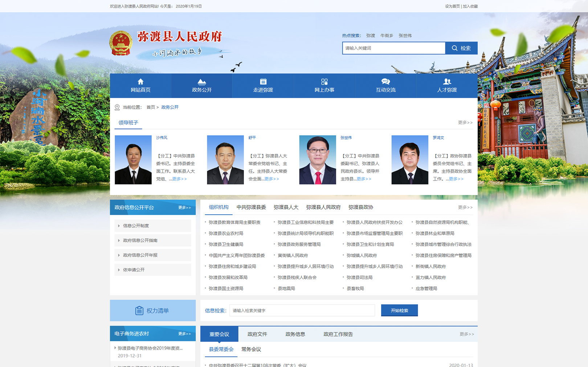Select the 人才弥渡 people icon

point(447,82)
